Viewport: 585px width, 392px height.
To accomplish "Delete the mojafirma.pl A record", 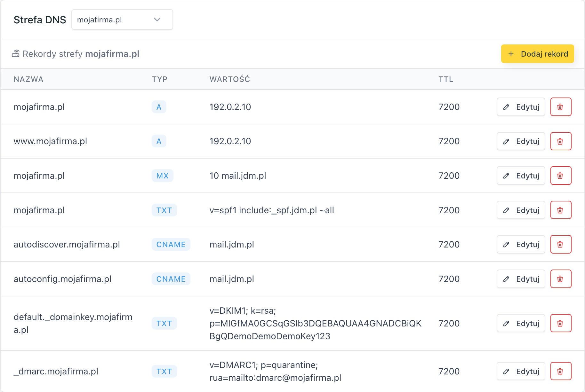I will [561, 107].
